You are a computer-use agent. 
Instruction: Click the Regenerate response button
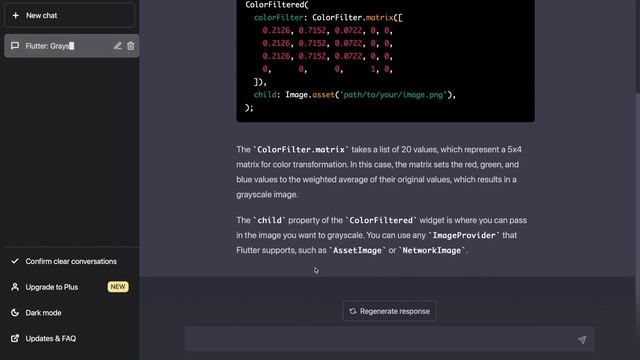(389, 311)
